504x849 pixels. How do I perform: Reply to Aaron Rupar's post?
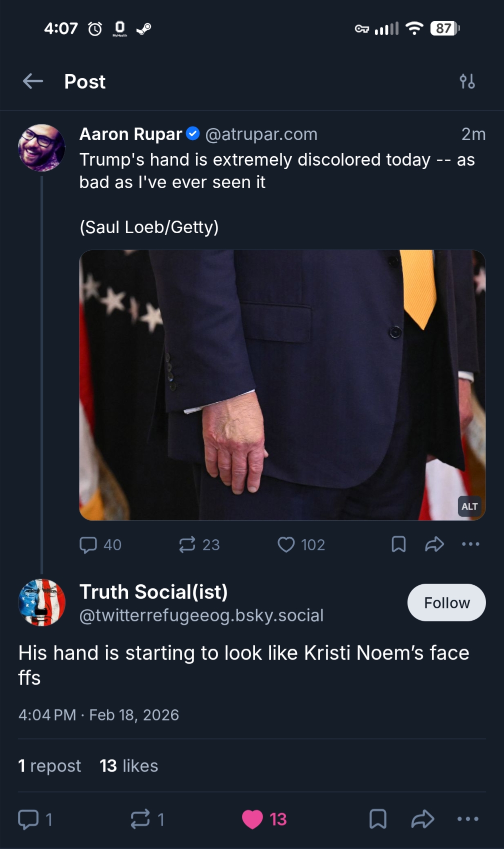click(x=88, y=544)
